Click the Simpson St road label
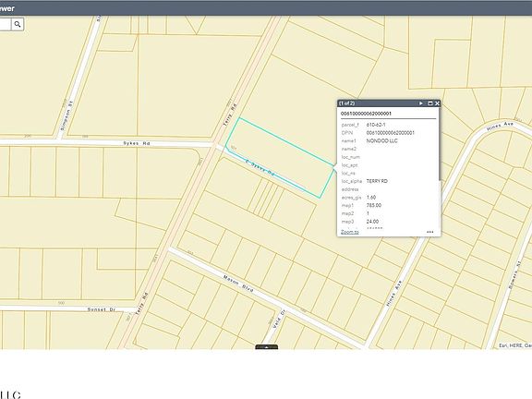The image size is (532, 399). (x=66, y=115)
